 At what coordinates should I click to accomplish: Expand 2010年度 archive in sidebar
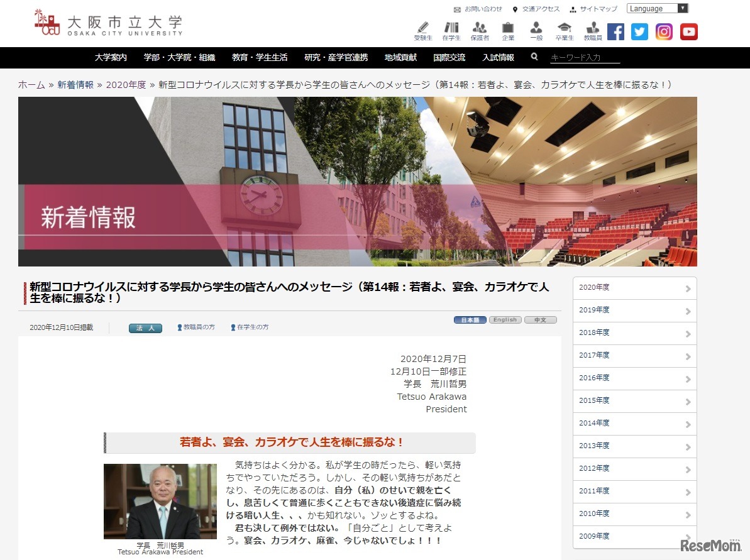(x=635, y=514)
